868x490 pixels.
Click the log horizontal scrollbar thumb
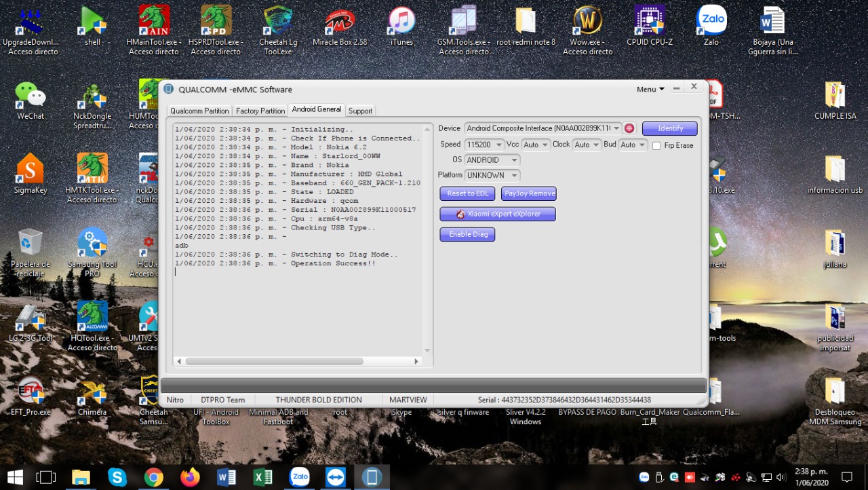273,361
